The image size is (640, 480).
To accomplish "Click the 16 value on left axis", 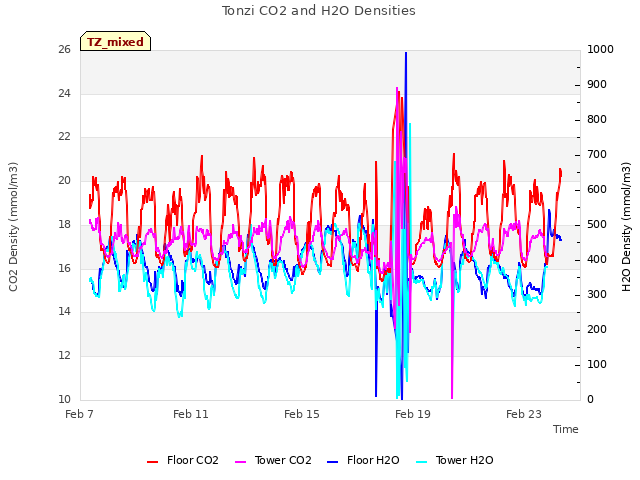I will (64, 268).
